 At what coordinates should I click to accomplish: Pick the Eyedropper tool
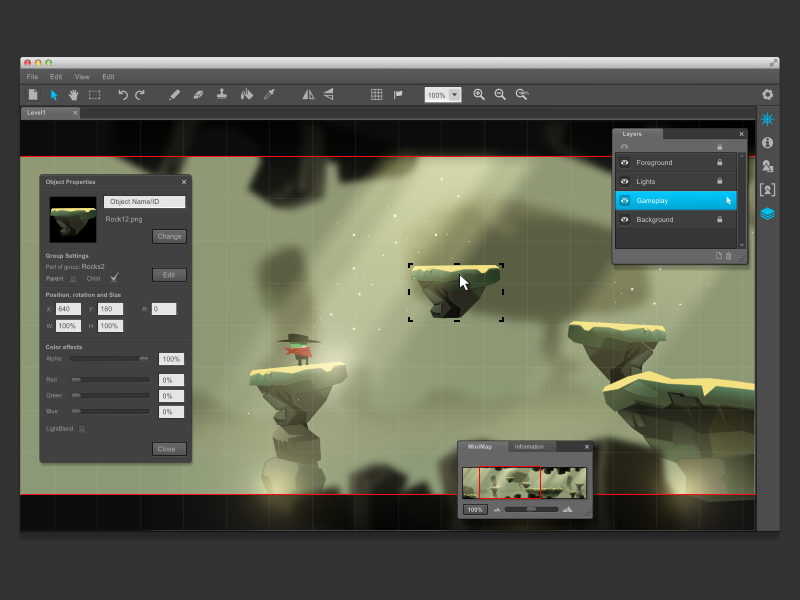coord(268,95)
